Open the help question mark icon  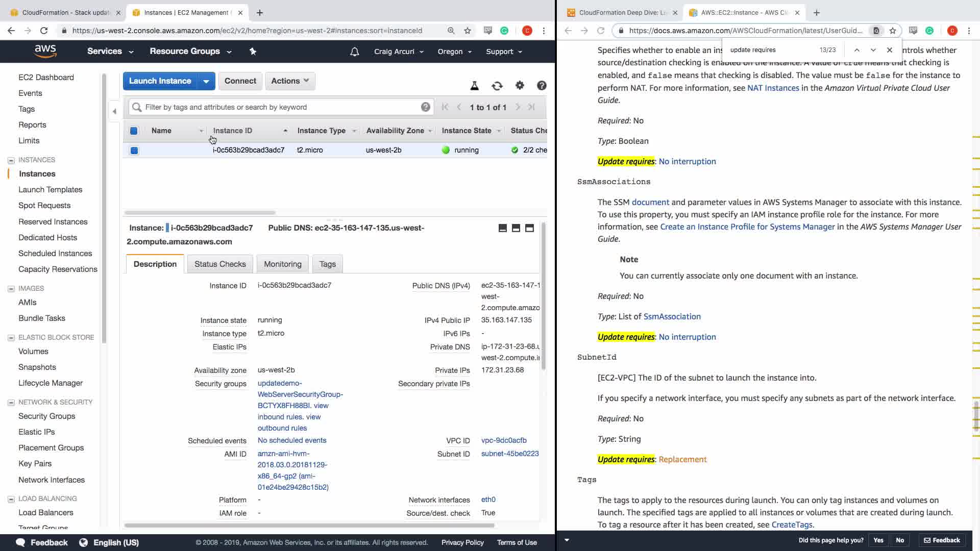click(542, 85)
